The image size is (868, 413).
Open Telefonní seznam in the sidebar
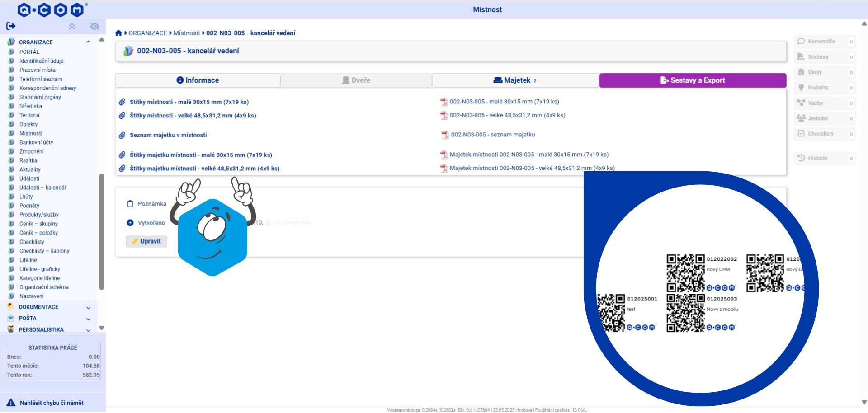point(41,79)
